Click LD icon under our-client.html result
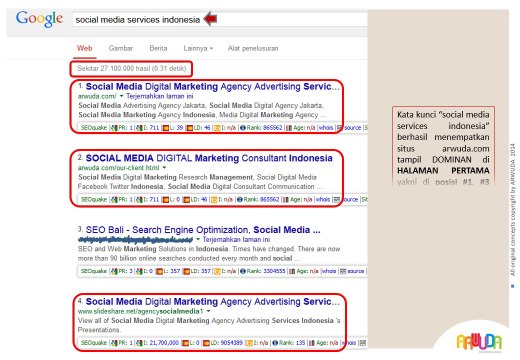This screenshot has height=360, width=520. coord(186,200)
